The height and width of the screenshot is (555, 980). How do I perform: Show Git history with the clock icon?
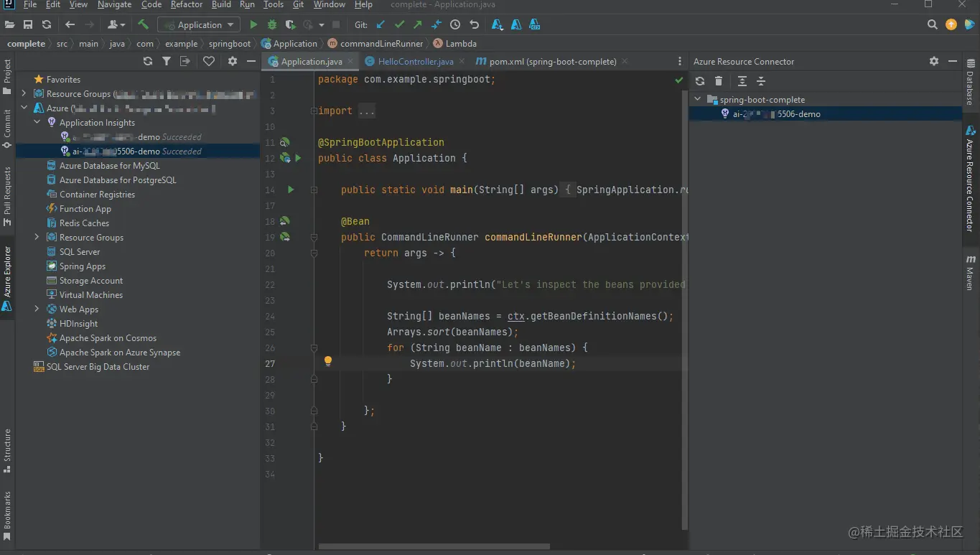click(455, 24)
